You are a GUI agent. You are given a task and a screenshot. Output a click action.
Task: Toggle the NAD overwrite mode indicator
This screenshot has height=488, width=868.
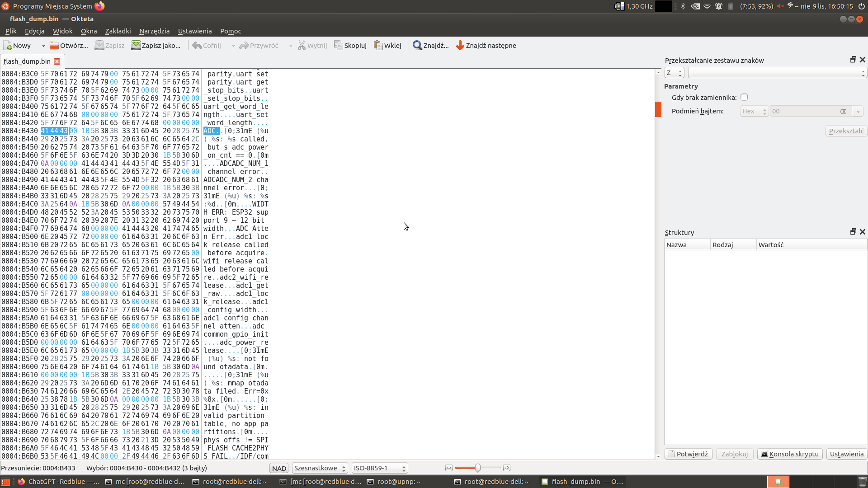[279, 468]
